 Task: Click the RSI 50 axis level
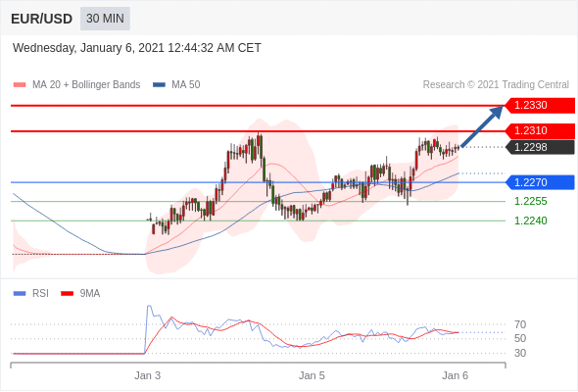[520, 338]
